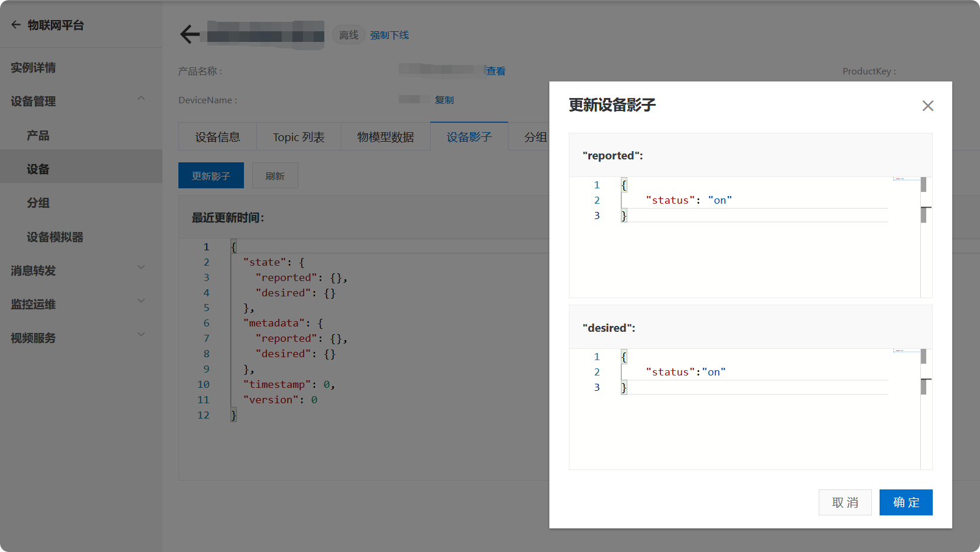Close the 更新设备影子 dialog with X icon

(x=927, y=106)
